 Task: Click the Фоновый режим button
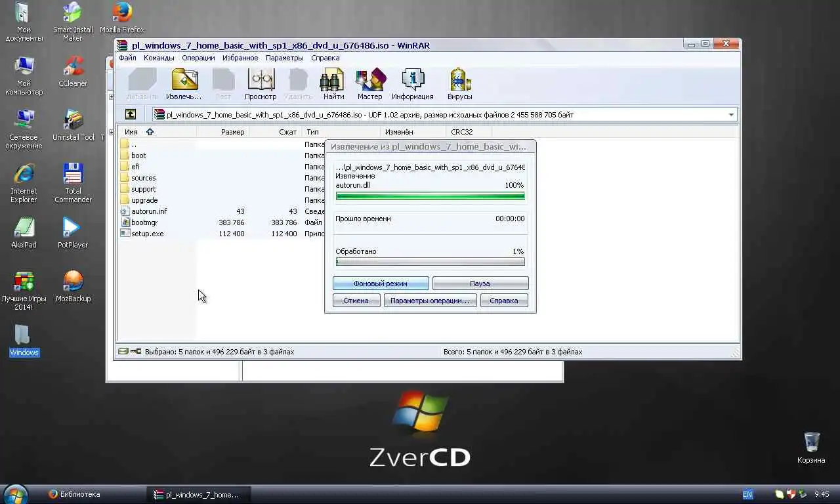coord(381,283)
